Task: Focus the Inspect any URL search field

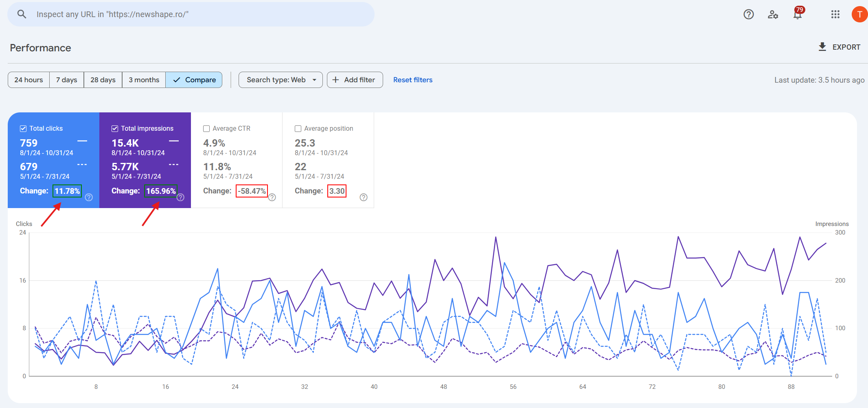Action: pyautogui.click(x=191, y=14)
